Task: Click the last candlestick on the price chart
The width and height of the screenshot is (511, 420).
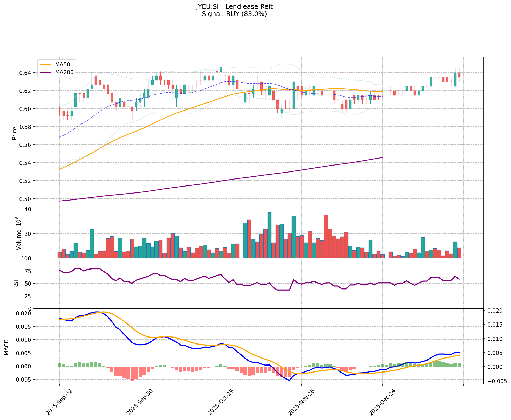Action: click(x=459, y=75)
